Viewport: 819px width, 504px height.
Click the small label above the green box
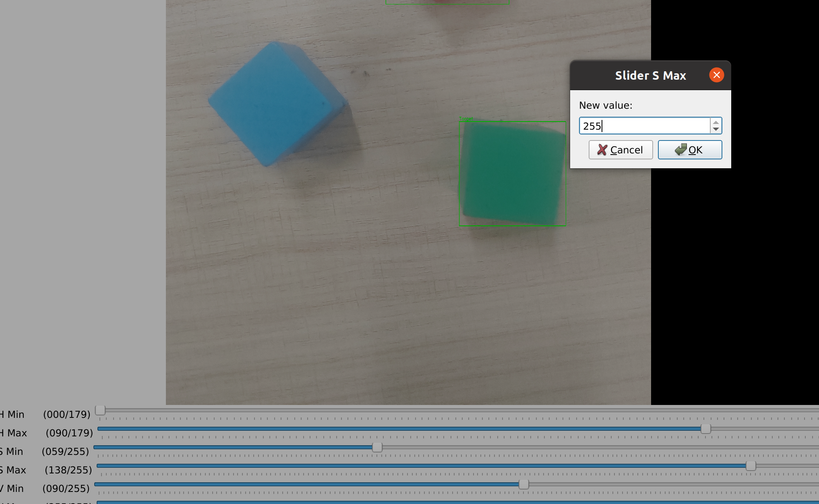click(466, 119)
